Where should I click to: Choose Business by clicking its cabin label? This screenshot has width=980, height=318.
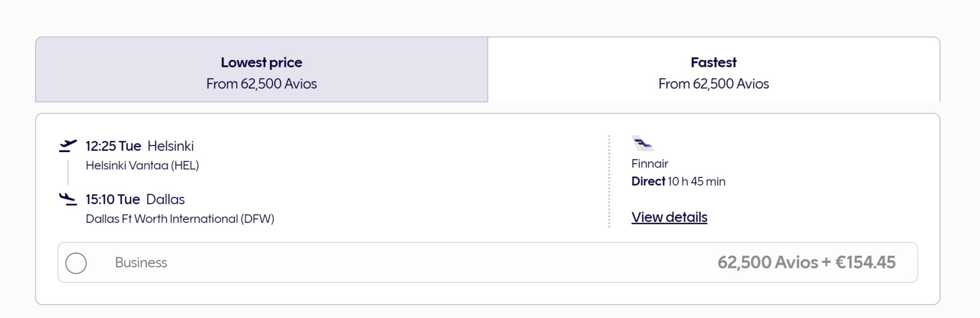pos(141,262)
